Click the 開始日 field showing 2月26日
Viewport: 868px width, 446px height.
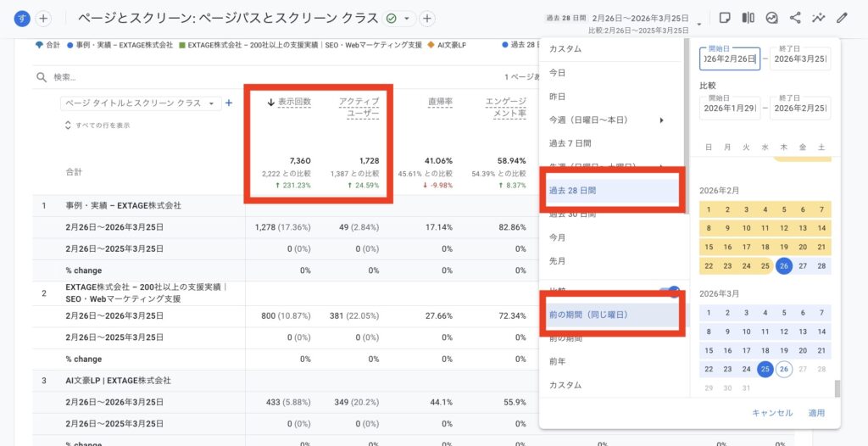[730, 59]
